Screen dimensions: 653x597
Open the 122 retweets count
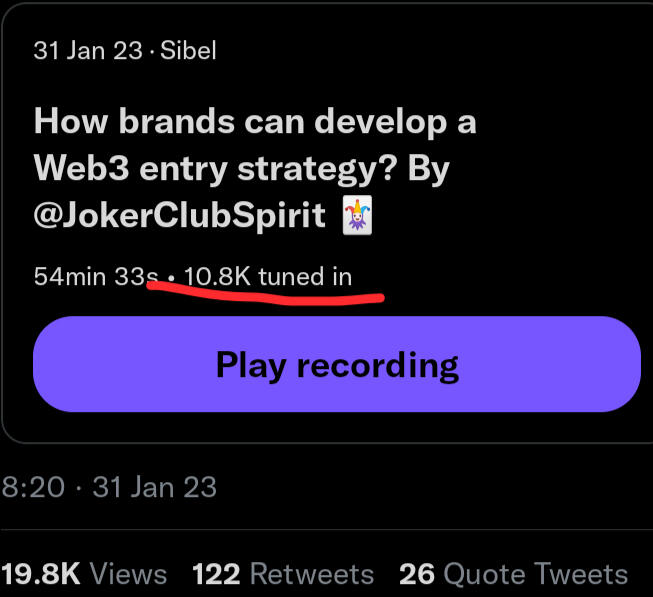[216, 573]
